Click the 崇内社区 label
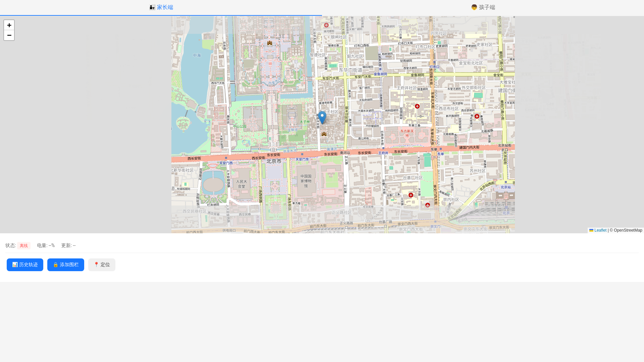 pyautogui.click(x=451, y=200)
